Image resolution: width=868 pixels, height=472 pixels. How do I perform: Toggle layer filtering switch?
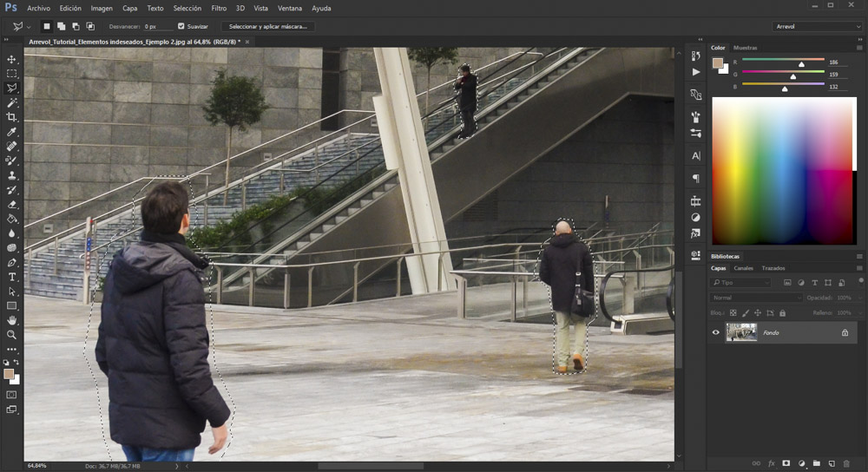click(861, 280)
